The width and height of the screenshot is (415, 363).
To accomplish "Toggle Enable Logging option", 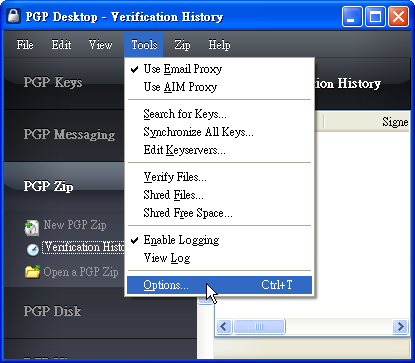I will (219, 240).
